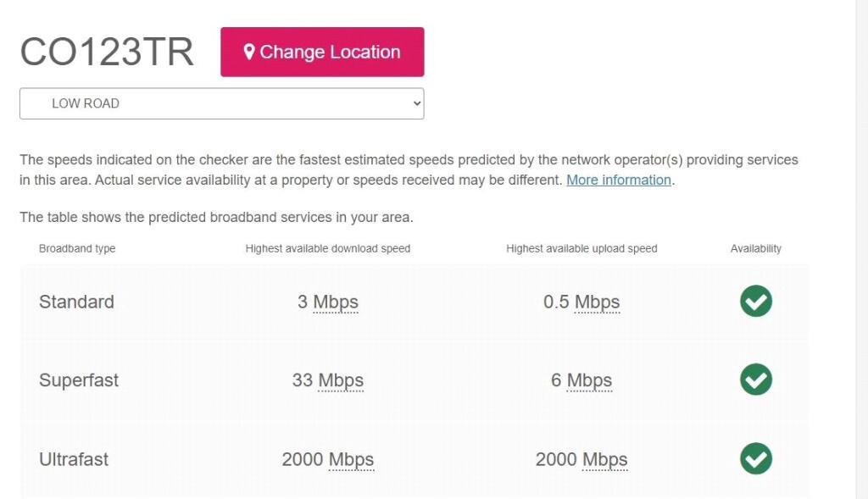Select the Standard broadband type row label

76,302
